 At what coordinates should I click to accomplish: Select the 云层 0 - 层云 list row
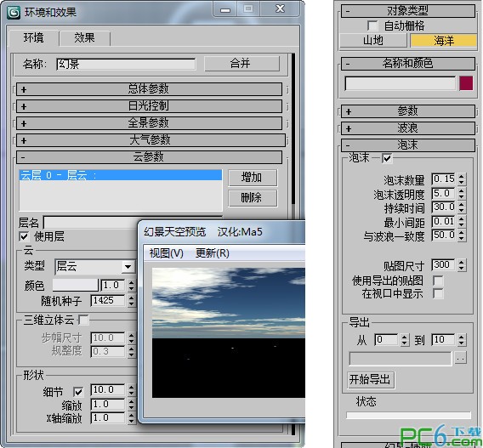click(x=121, y=175)
